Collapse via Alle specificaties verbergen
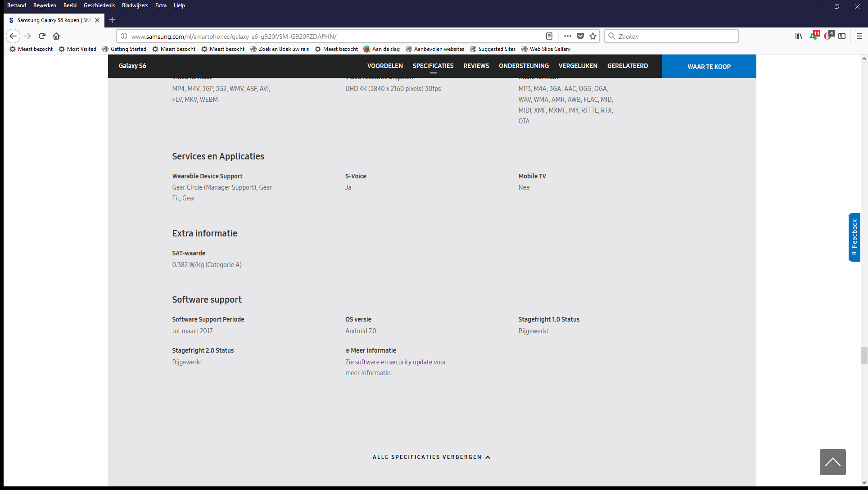The image size is (868, 490). pyautogui.click(x=431, y=457)
